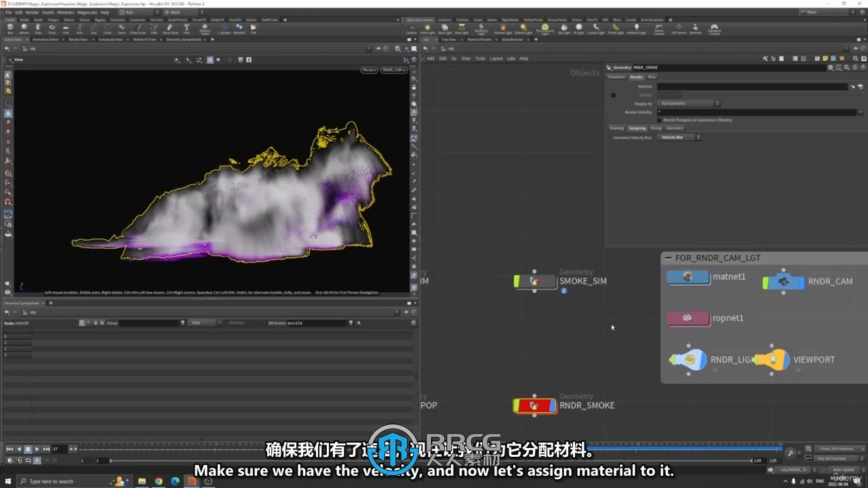Screen dimensions: 868x488
Task: Click the Material input field
Action: pyautogui.click(x=752, y=87)
